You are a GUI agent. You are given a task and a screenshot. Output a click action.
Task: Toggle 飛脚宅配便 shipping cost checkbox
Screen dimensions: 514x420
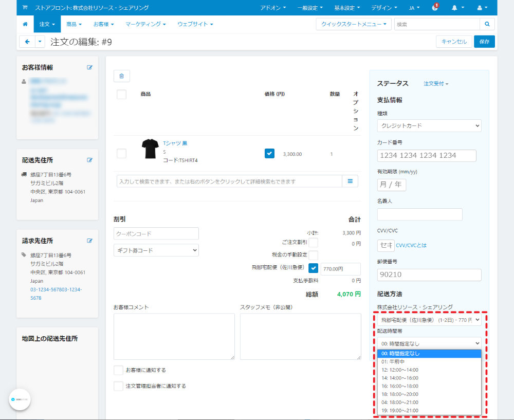314,268
